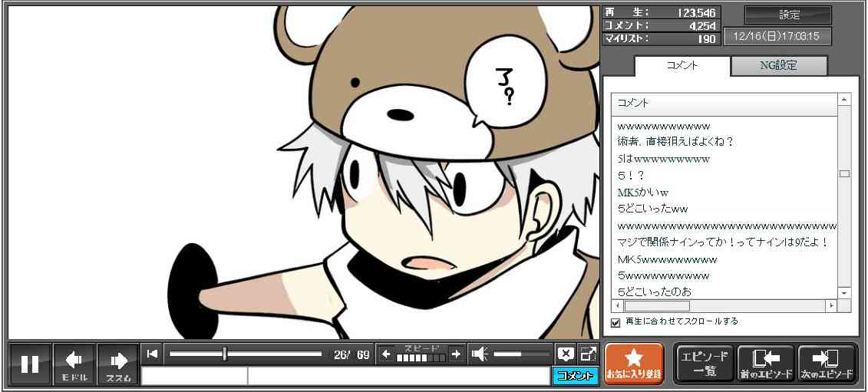Click the モドル back arrow button

(x=74, y=364)
